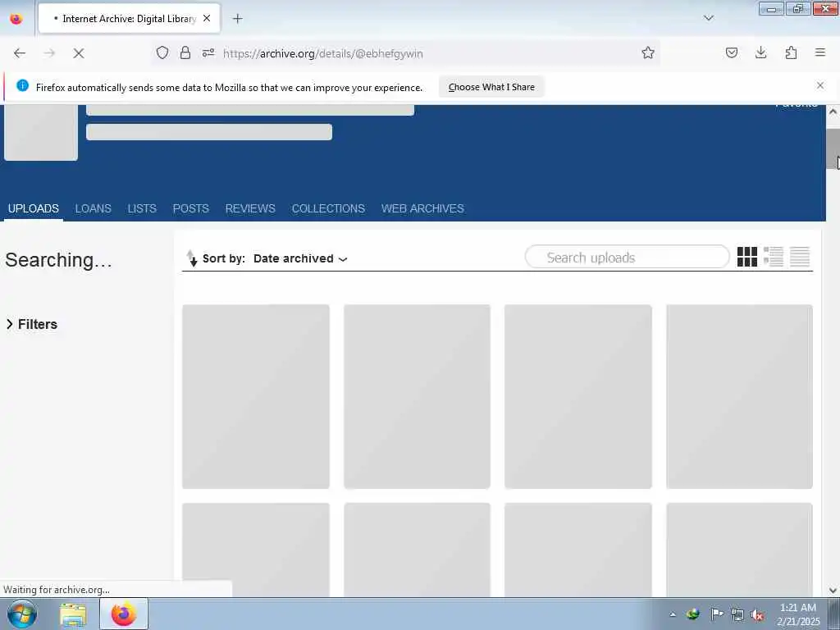The height and width of the screenshot is (630, 840).
Task: Click the Action Center flag tray icon
Action: 717,614
